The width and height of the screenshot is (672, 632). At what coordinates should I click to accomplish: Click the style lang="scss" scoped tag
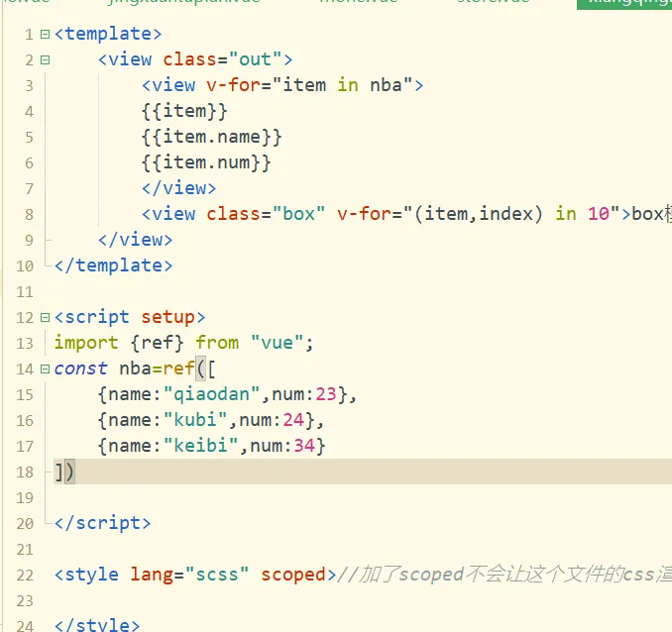(195, 575)
